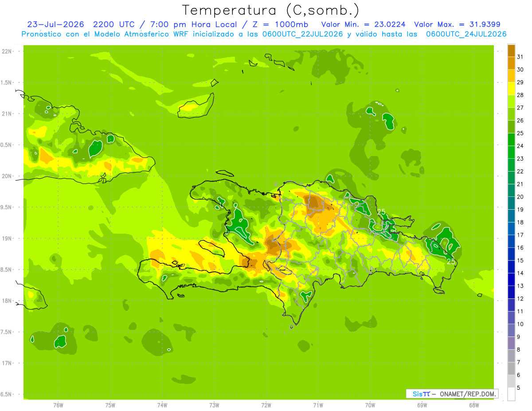Click the "68W" longitude axis label
The width and height of the screenshot is (532, 411).
pos(473,405)
